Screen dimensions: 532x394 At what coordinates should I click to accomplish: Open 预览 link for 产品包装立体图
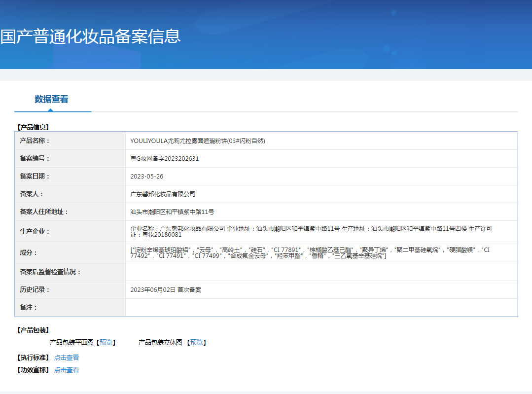pyautogui.click(x=196, y=342)
